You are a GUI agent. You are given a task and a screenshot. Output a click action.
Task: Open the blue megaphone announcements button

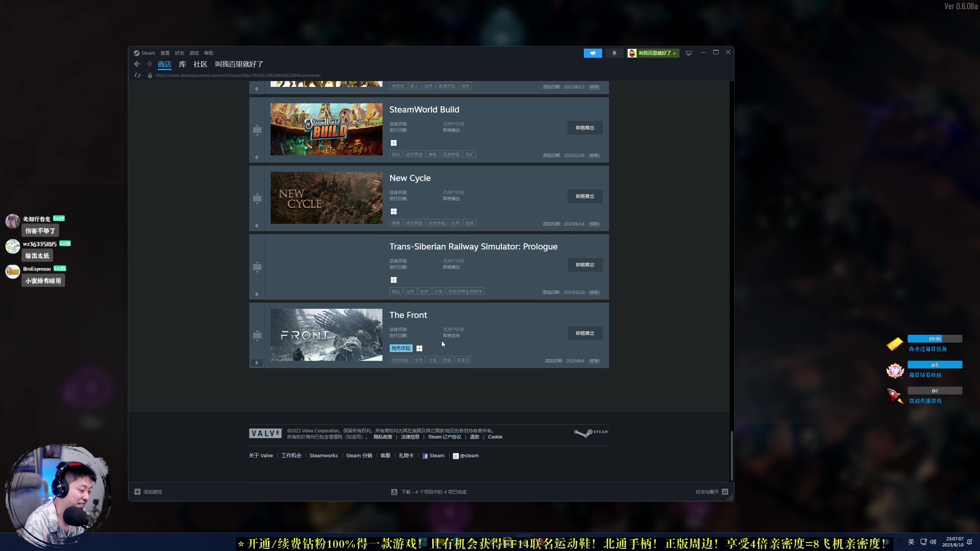[x=593, y=53]
